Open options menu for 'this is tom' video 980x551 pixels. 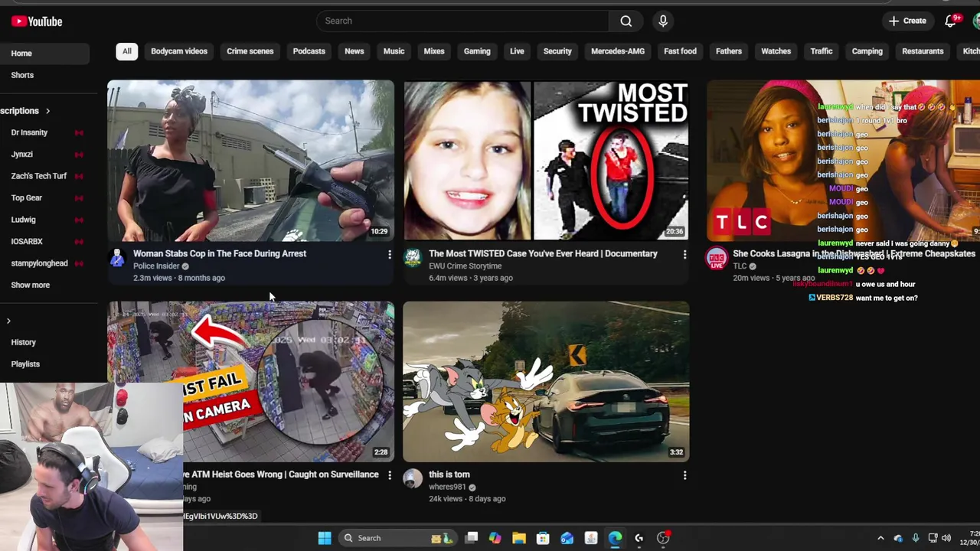684,475
